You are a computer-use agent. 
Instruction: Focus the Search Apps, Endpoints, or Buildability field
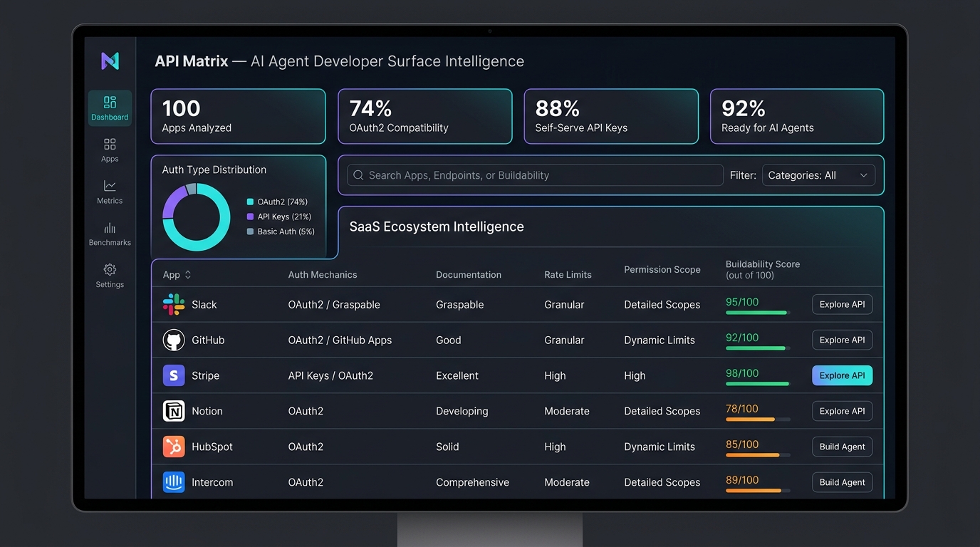[x=535, y=175]
